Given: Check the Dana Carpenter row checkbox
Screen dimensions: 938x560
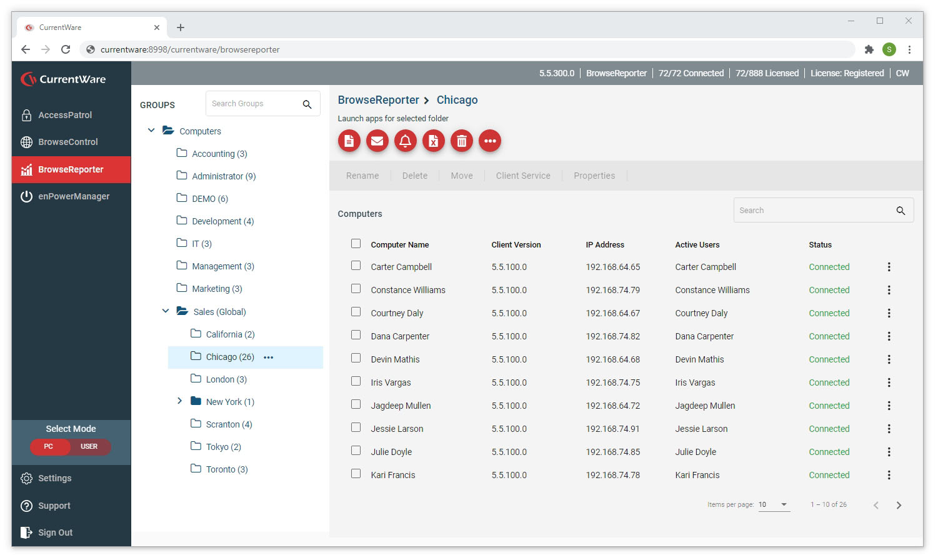Looking at the screenshot, I should click(356, 335).
